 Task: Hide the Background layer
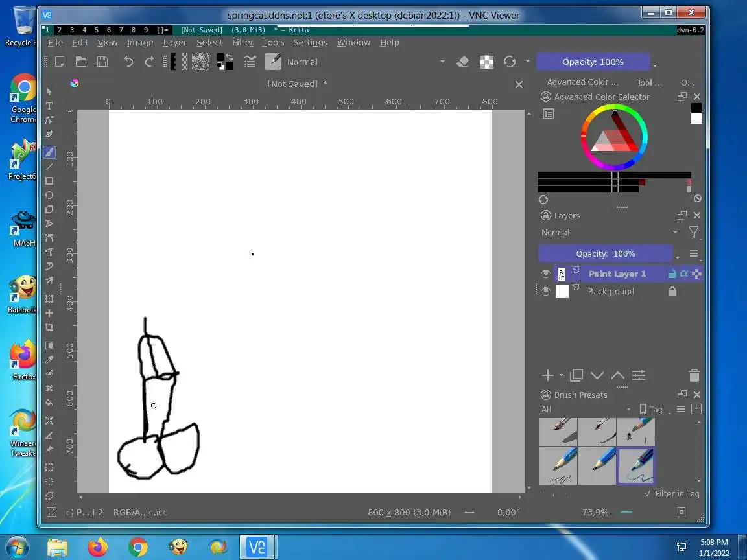[546, 291]
